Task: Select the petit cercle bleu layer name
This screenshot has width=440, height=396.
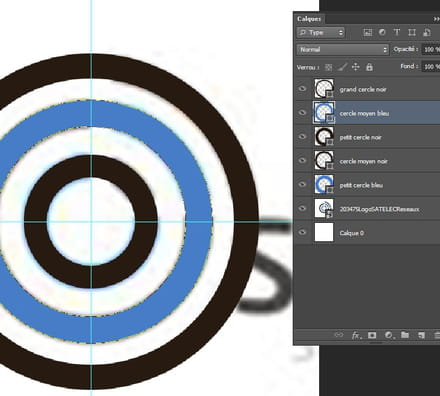Action: (x=361, y=185)
